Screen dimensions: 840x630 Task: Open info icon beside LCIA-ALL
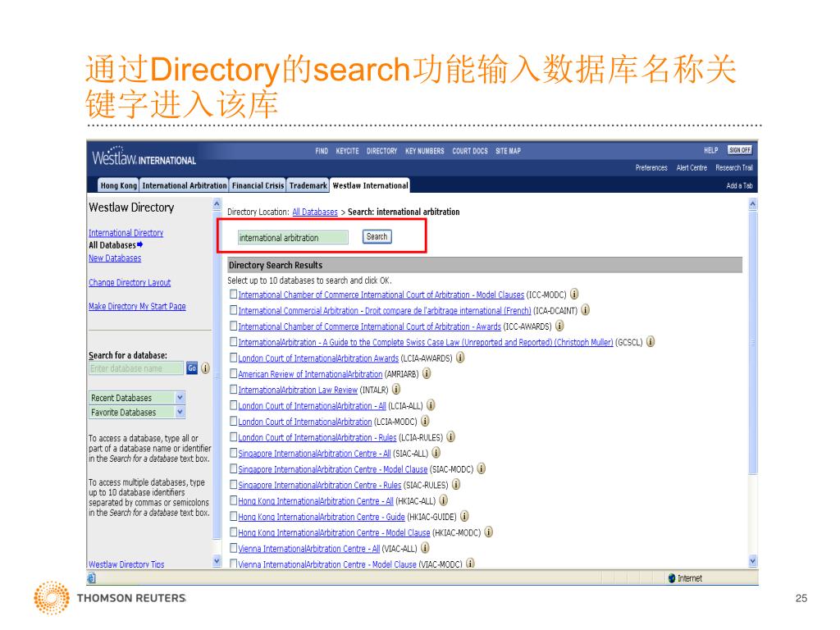tap(431, 405)
